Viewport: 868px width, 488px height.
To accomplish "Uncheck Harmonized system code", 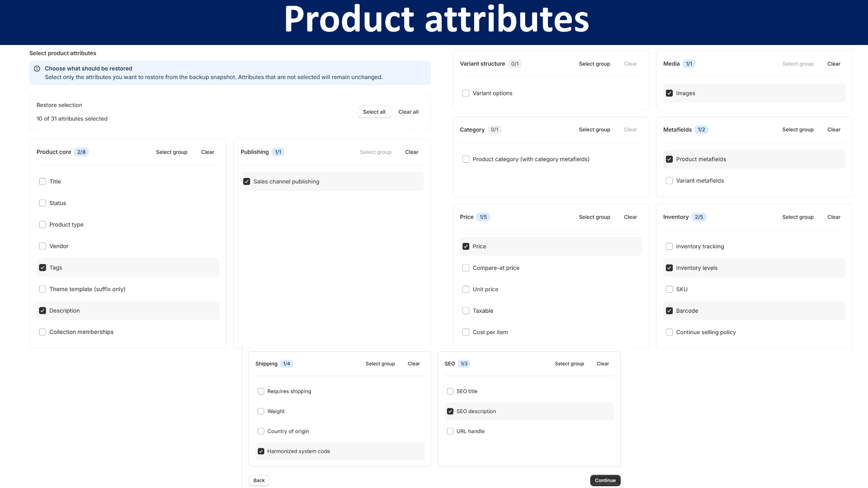I will click(261, 451).
